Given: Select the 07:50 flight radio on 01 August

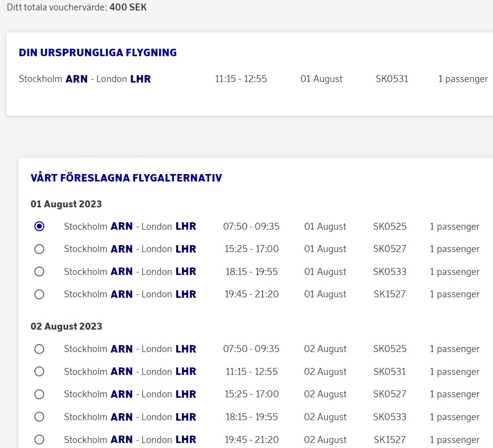Looking at the screenshot, I should [39, 227].
